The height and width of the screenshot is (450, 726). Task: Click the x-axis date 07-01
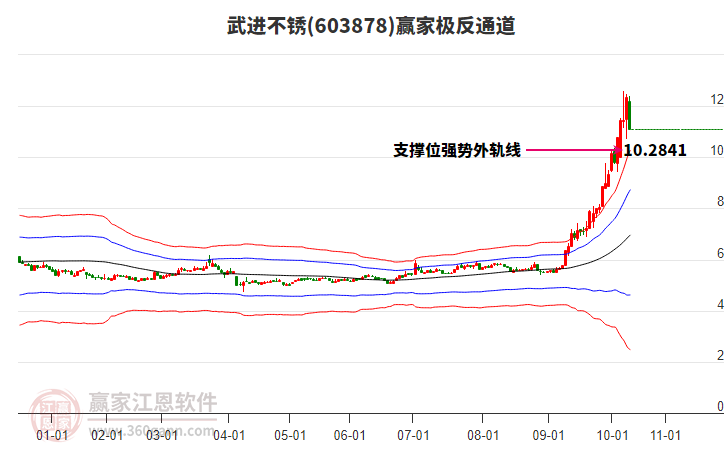[413, 435]
